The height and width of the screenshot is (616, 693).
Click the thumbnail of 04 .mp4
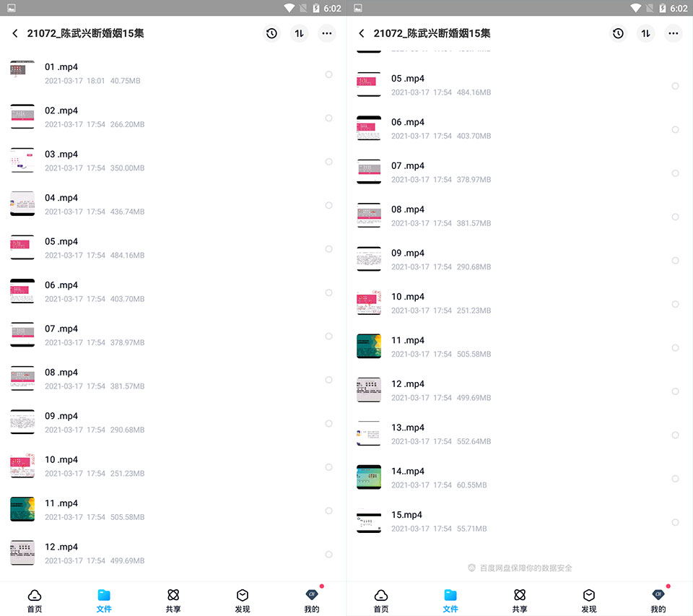[22, 204]
